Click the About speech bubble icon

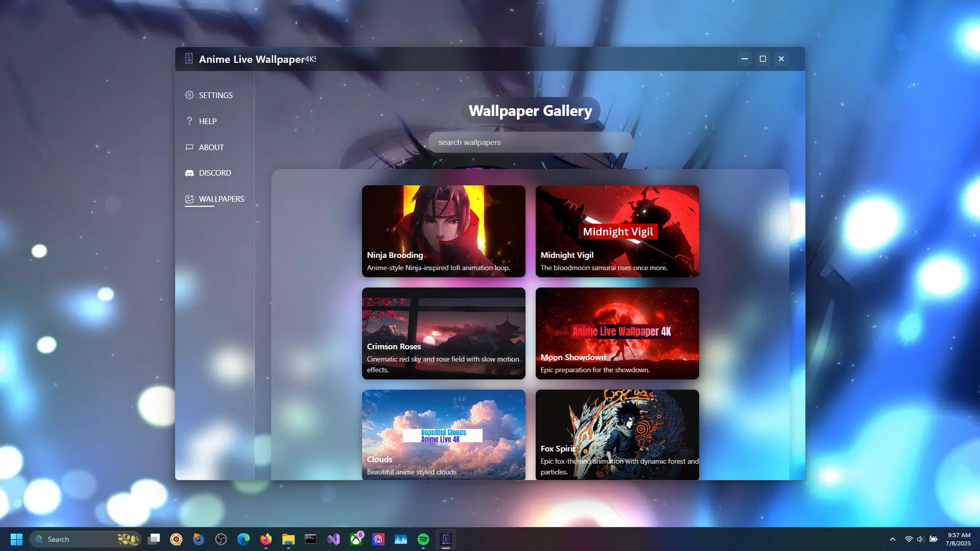189,147
